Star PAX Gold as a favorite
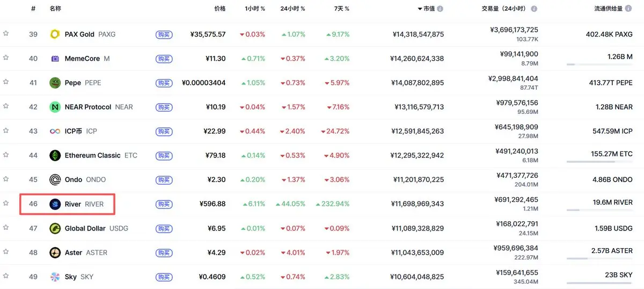 click(x=6, y=33)
